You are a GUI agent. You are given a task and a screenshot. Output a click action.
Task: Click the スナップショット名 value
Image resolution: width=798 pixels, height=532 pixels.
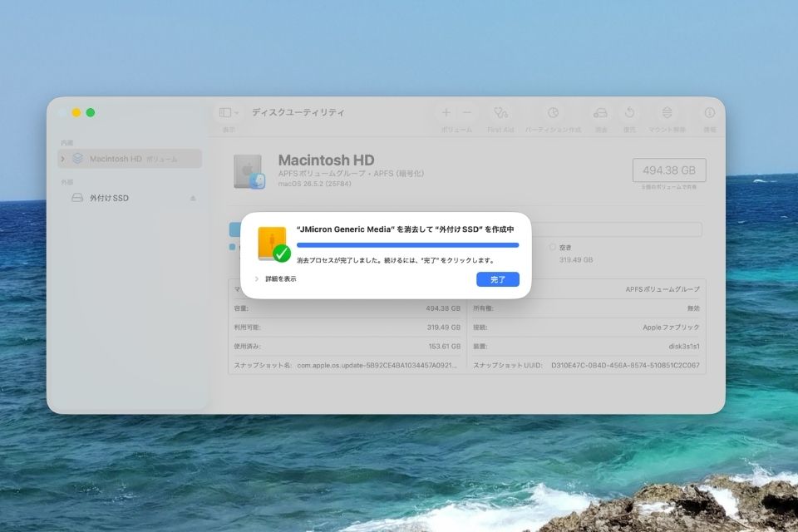377,365
